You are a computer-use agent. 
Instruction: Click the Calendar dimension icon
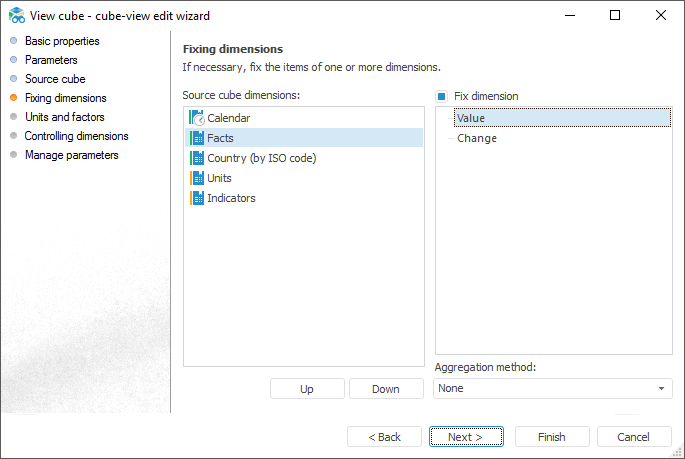point(197,118)
